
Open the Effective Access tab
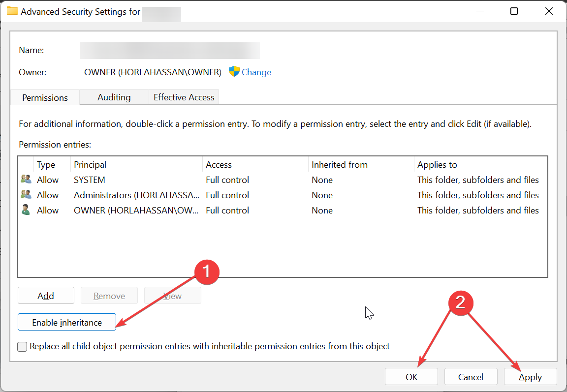point(184,97)
